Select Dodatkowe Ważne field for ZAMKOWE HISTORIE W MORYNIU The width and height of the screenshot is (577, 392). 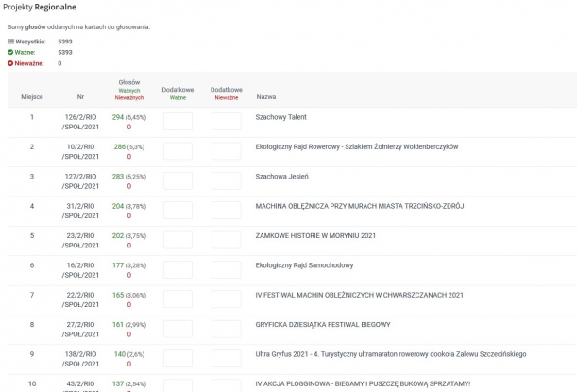pos(178,241)
